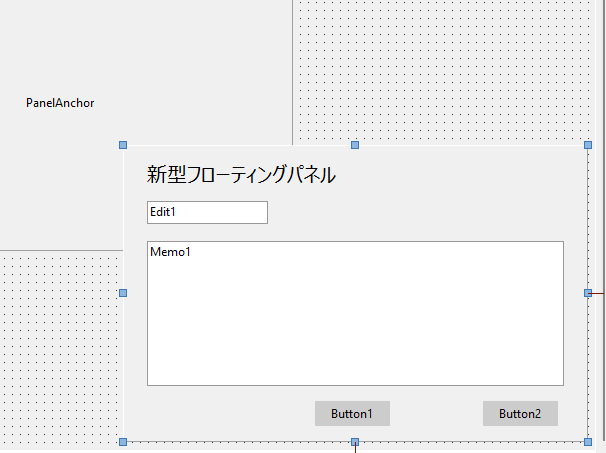606x453 pixels.
Task: Select the PanelAnchor label text
Action: 60,102
